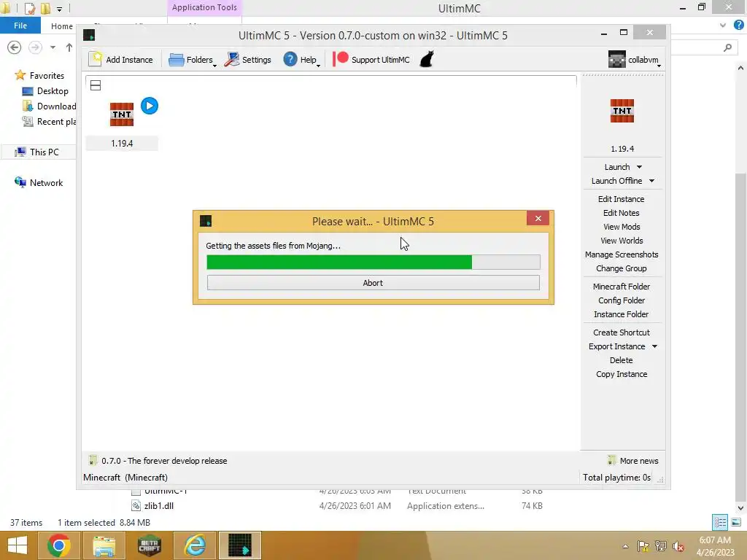Switch Explorer to details view icon
Image resolution: width=747 pixels, height=560 pixels.
[x=720, y=522]
